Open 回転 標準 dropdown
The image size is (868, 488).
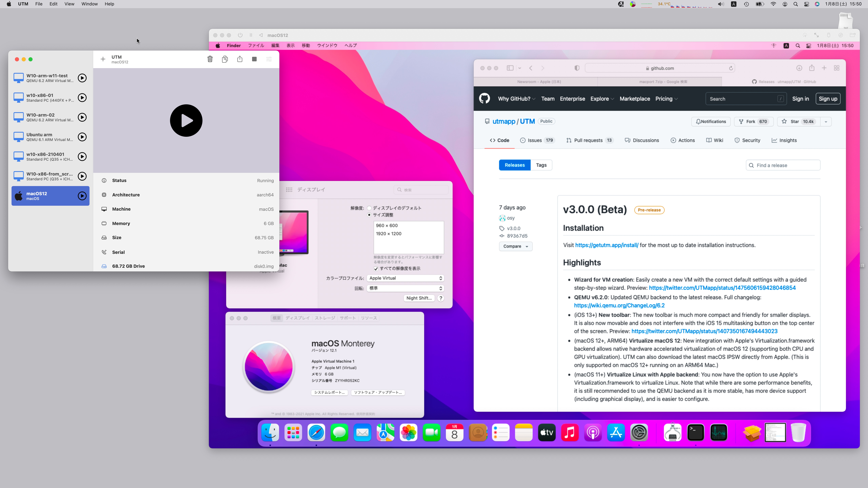[x=405, y=288]
